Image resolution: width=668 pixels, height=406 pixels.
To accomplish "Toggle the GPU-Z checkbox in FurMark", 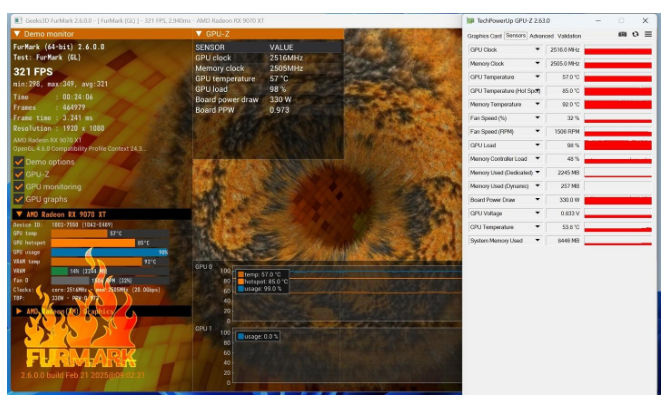I will [18, 174].
